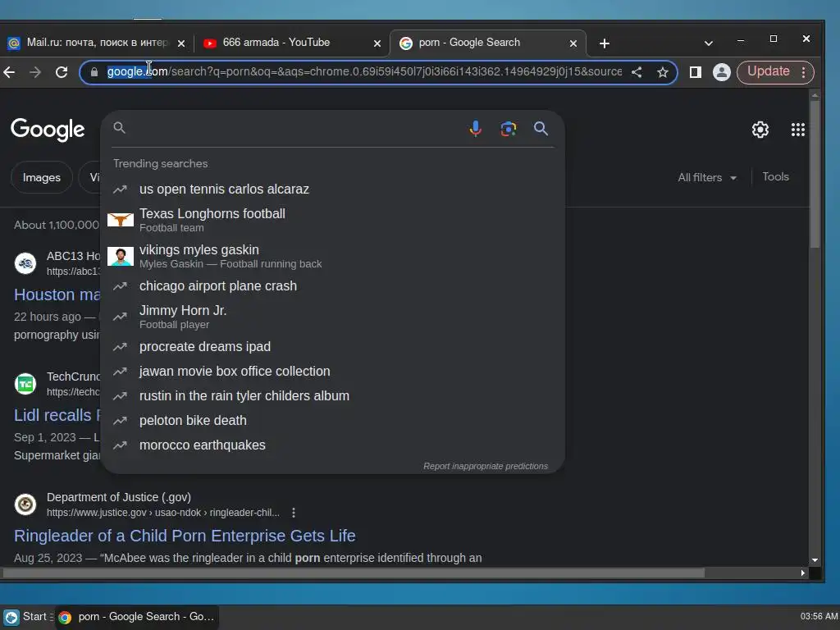The width and height of the screenshot is (840, 630).
Task: Choose Jimmy Horn Jr. suggestion
Action: [x=332, y=317]
